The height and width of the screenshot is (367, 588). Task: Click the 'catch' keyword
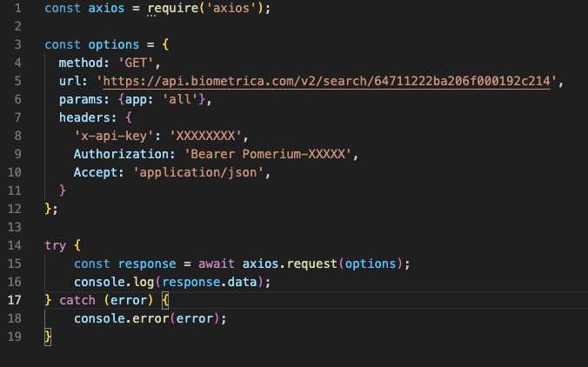pos(77,300)
